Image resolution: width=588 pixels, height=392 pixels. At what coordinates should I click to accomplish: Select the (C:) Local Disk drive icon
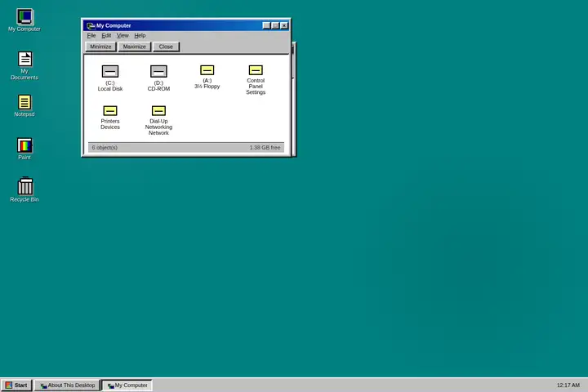click(110, 78)
